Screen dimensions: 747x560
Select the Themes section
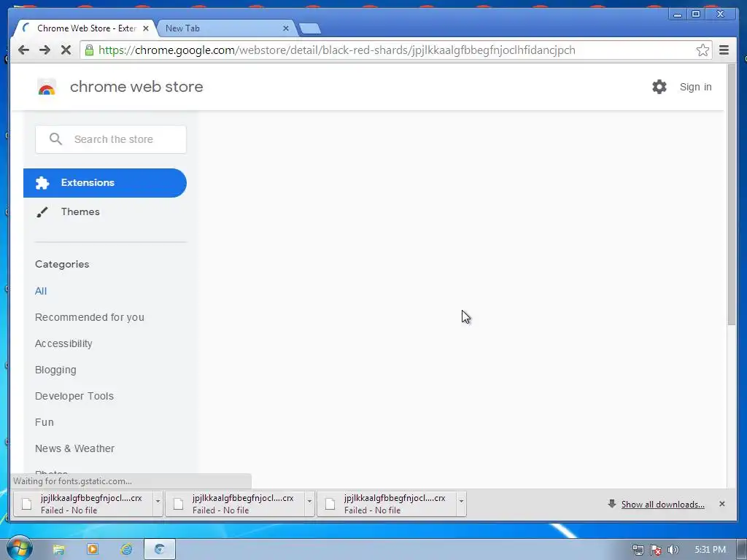coord(80,212)
